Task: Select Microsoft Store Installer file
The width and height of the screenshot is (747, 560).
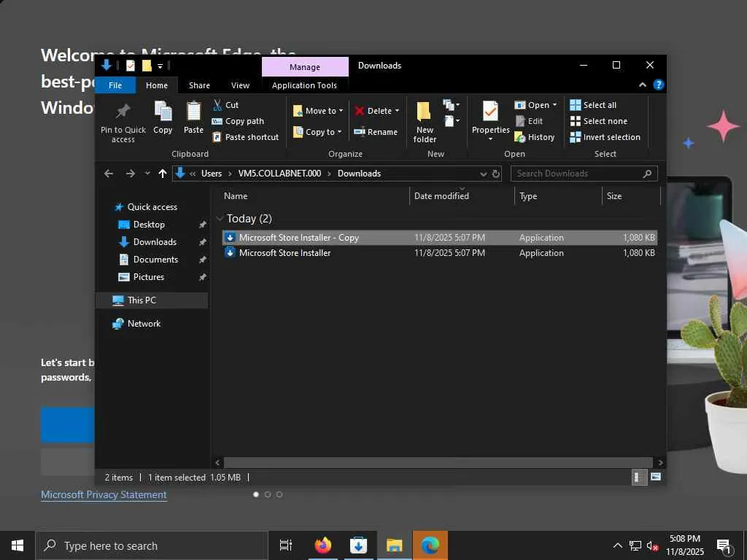Action: click(439, 253)
